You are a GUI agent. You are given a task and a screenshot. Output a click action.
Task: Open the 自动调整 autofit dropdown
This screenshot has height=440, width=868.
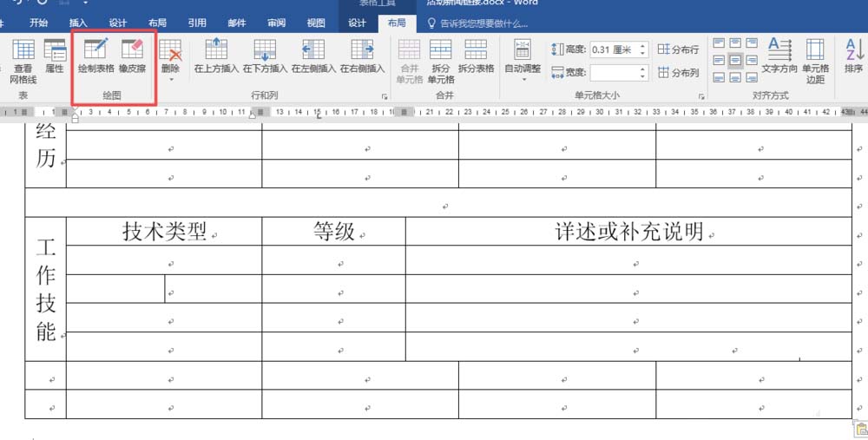pos(523,61)
